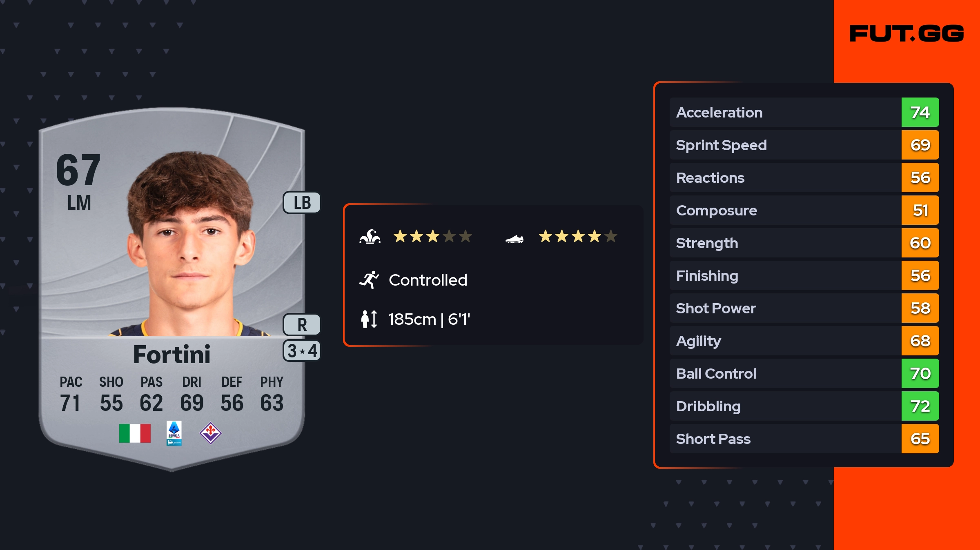
Task: Click the Serie A league badge
Action: pyautogui.click(x=174, y=433)
